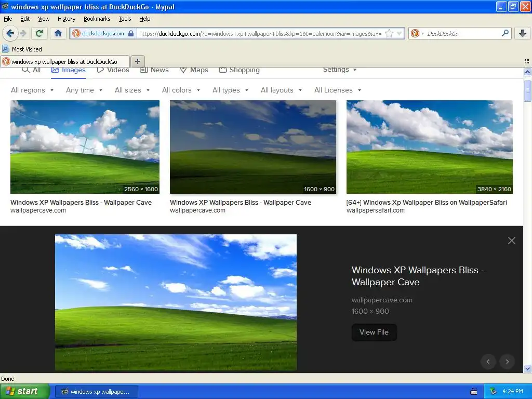This screenshot has width=532, height=399.
Task: Select the 2560 × 1600 Bliss thumbnail
Action: coord(85,147)
